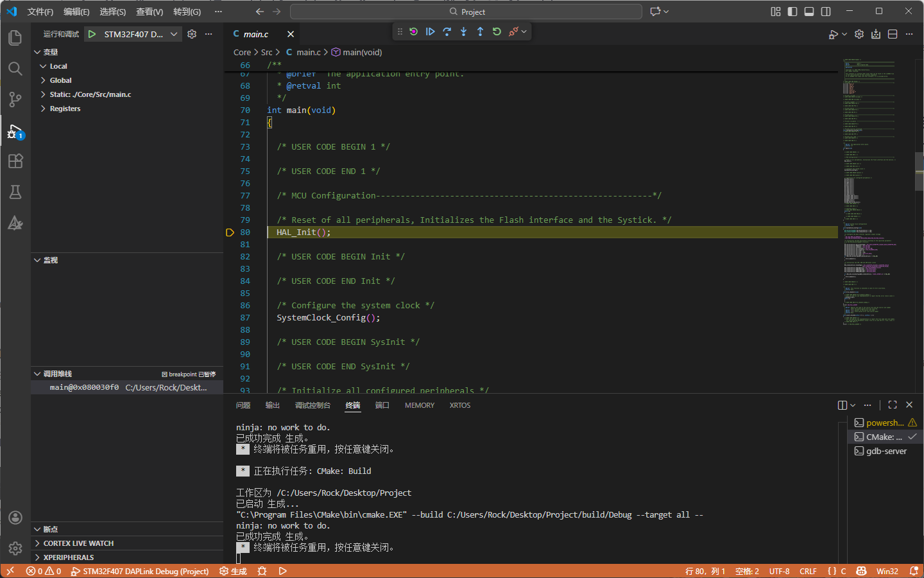Image resolution: width=924 pixels, height=578 pixels.
Task: Click the Project search box in title bar
Action: tap(467, 11)
